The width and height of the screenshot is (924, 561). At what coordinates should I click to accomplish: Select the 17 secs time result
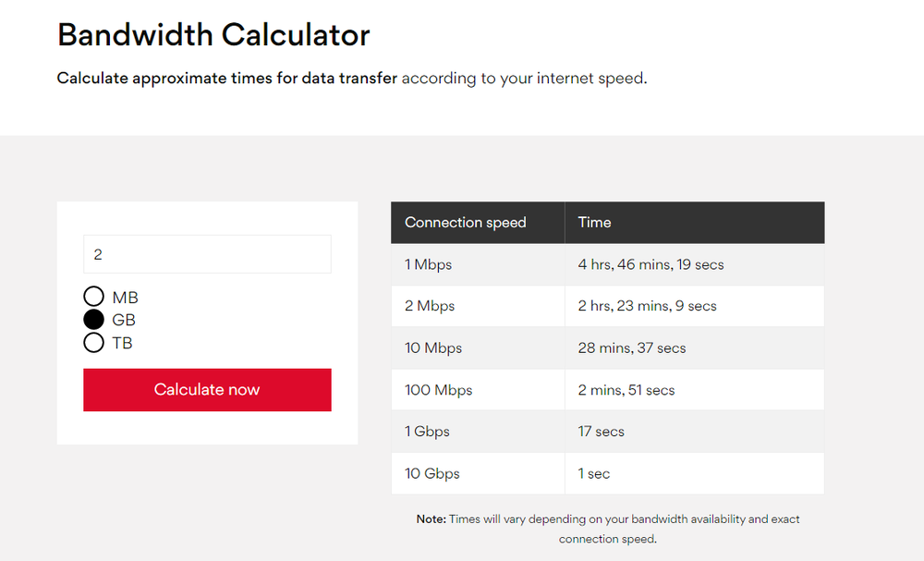(601, 432)
